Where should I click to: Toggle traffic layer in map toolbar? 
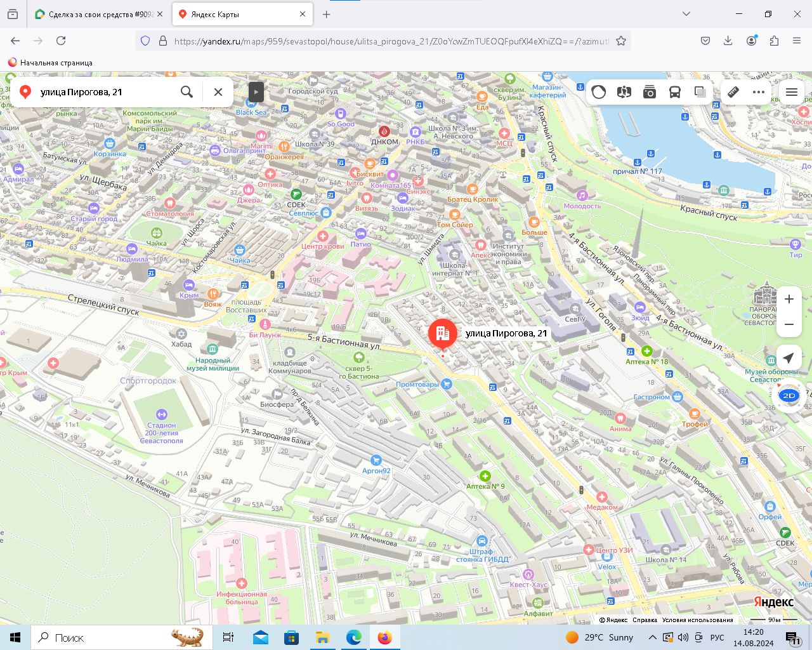[598, 92]
